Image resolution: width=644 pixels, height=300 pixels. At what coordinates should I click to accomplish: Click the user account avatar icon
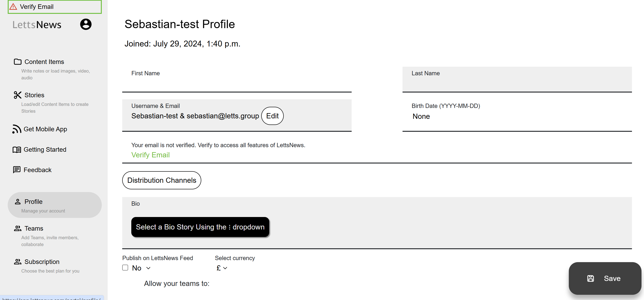point(86,24)
